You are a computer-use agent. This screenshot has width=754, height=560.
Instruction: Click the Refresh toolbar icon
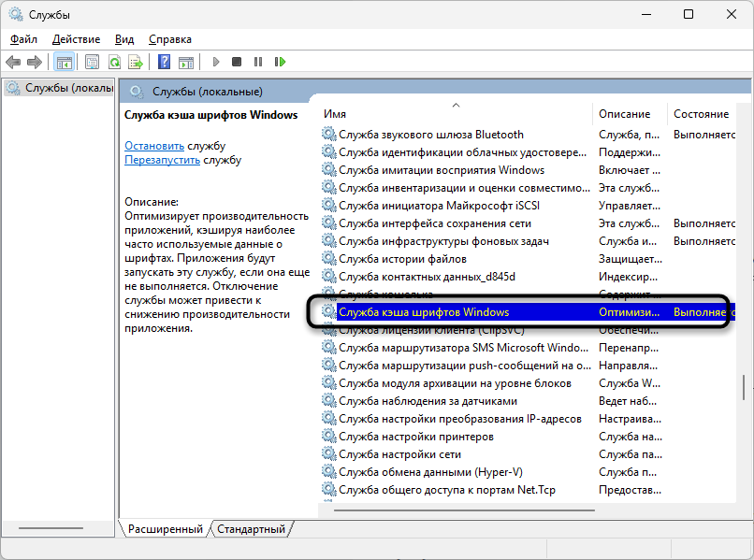pyautogui.click(x=113, y=62)
